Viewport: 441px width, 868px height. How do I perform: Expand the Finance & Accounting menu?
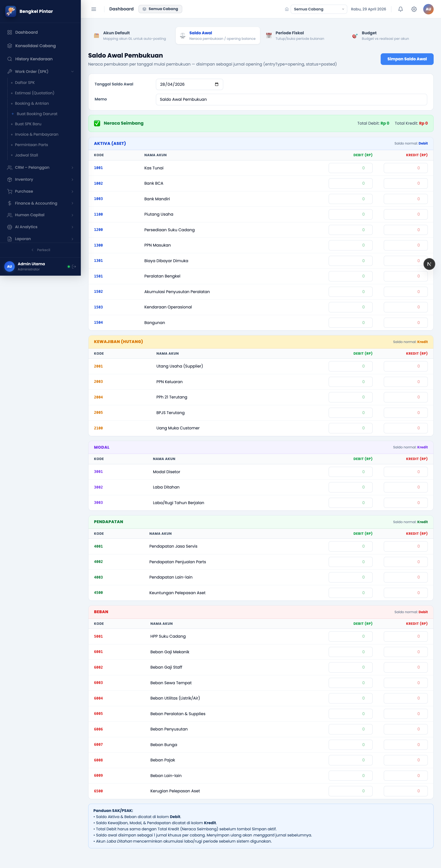pyautogui.click(x=40, y=203)
